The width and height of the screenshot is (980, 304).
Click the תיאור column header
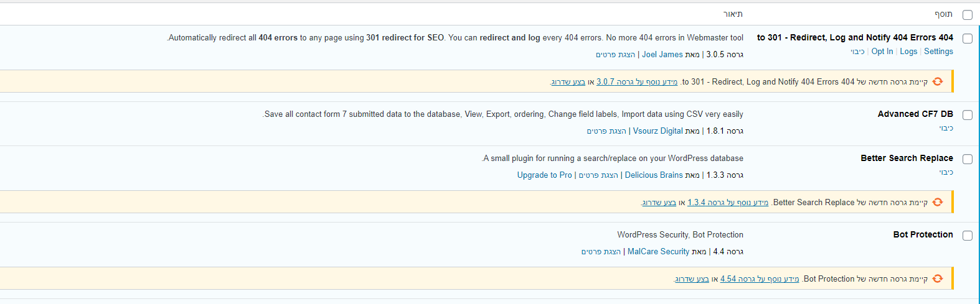(x=733, y=14)
